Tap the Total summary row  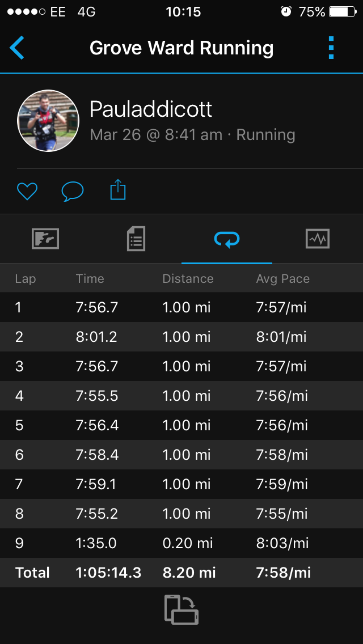pyautogui.click(x=181, y=573)
